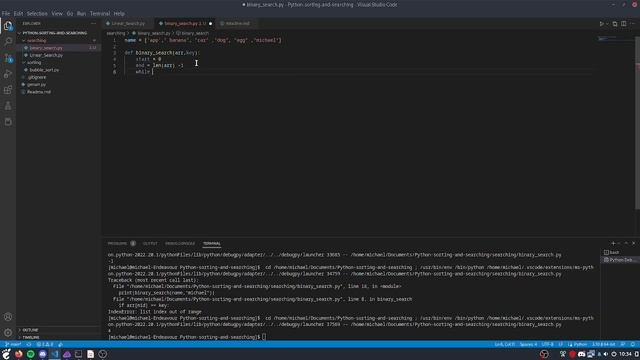
Task: Open the Explorer view in activity bar
Action: 8,26
